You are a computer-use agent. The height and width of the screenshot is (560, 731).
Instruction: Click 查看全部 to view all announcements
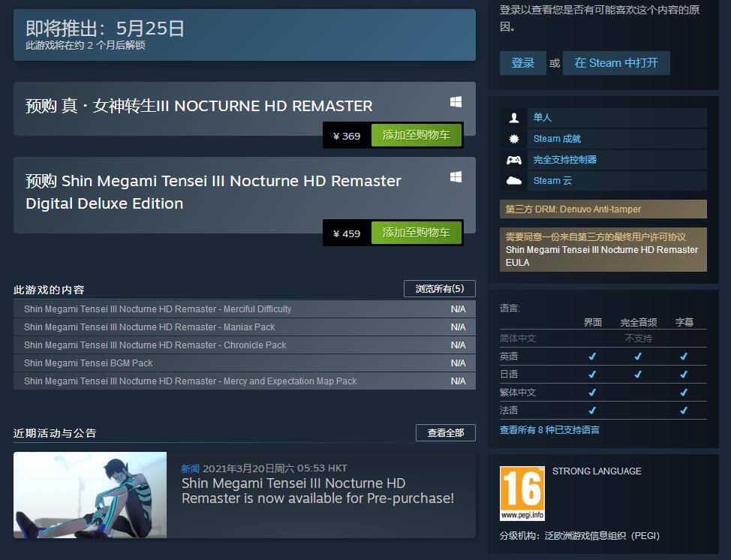(446, 432)
